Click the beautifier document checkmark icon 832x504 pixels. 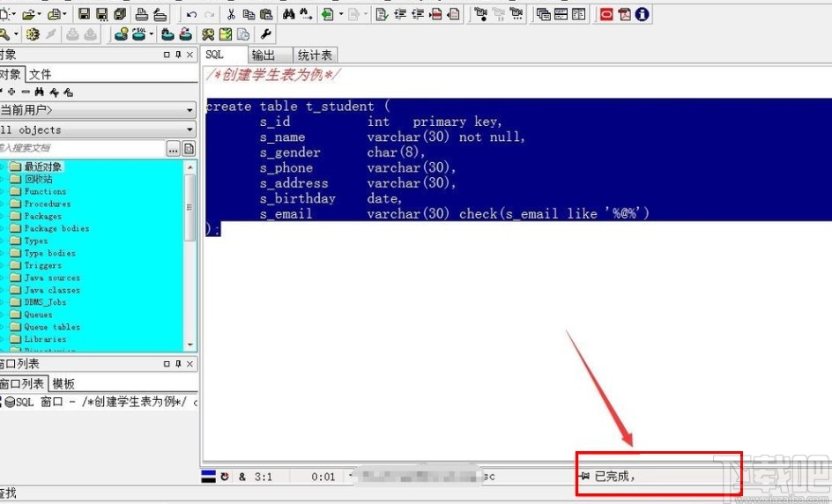point(382,14)
